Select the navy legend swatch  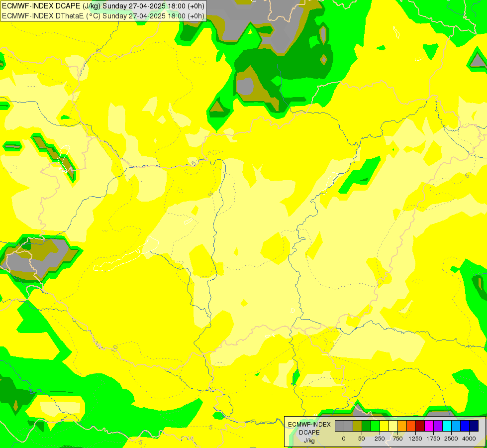474,426
